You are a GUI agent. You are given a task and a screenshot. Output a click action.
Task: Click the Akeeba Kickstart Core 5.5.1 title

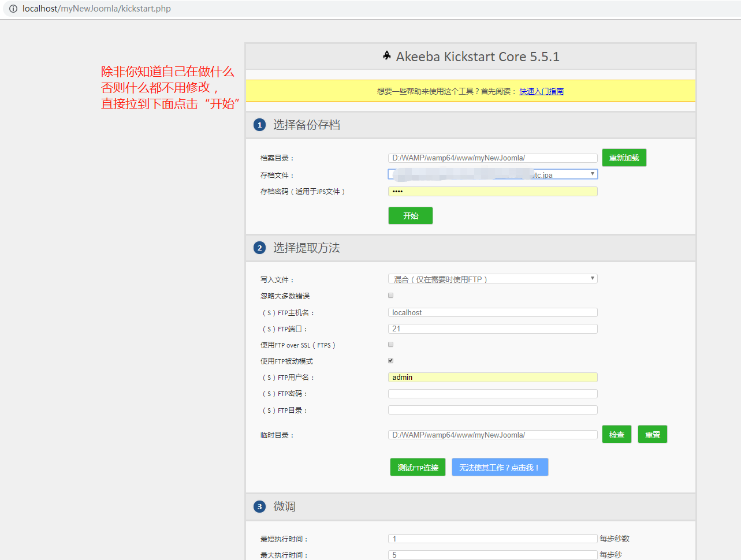(x=478, y=57)
